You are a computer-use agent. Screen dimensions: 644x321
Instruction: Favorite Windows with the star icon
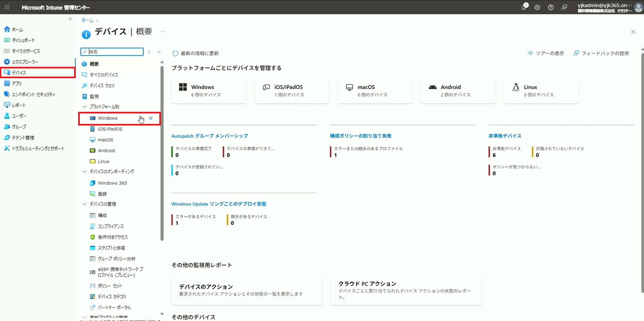pos(151,118)
